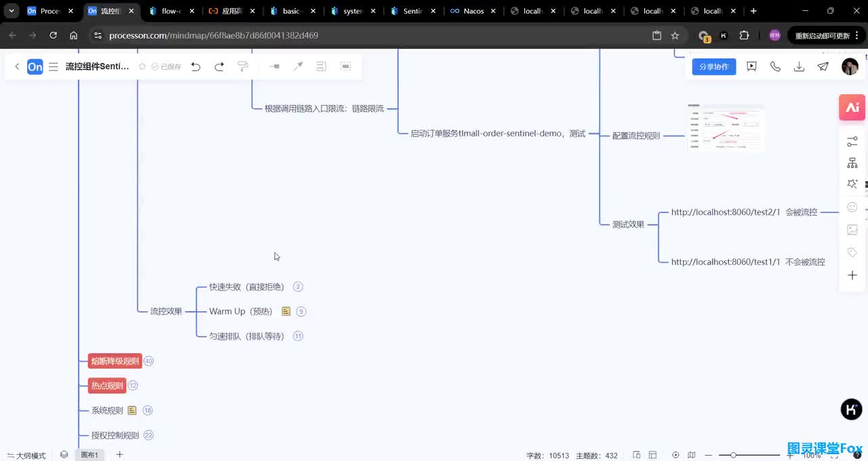Click the browser address bar URL
The width and height of the screenshot is (868, 461).
pos(214,35)
